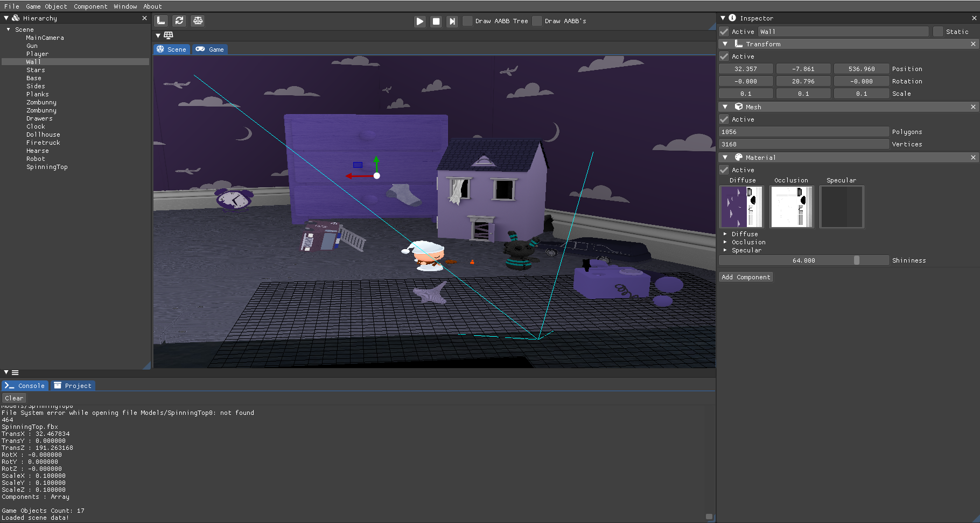This screenshot has height=523, width=980.
Task: Click the viewport panel grid icon
Action: 169,36
